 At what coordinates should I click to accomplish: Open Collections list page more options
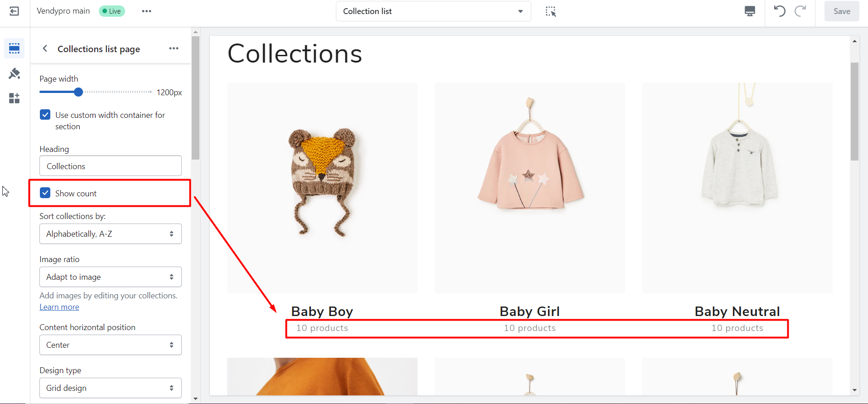coord(174,49)
